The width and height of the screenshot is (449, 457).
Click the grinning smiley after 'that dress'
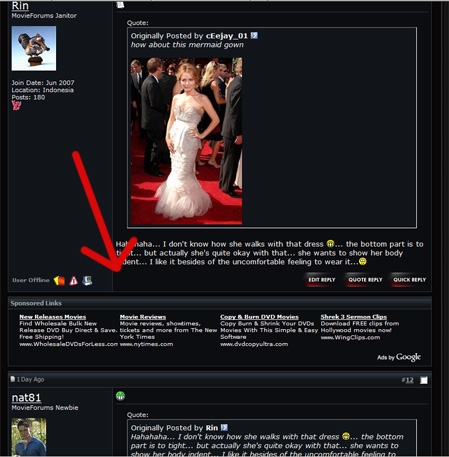tap(330, 244)
